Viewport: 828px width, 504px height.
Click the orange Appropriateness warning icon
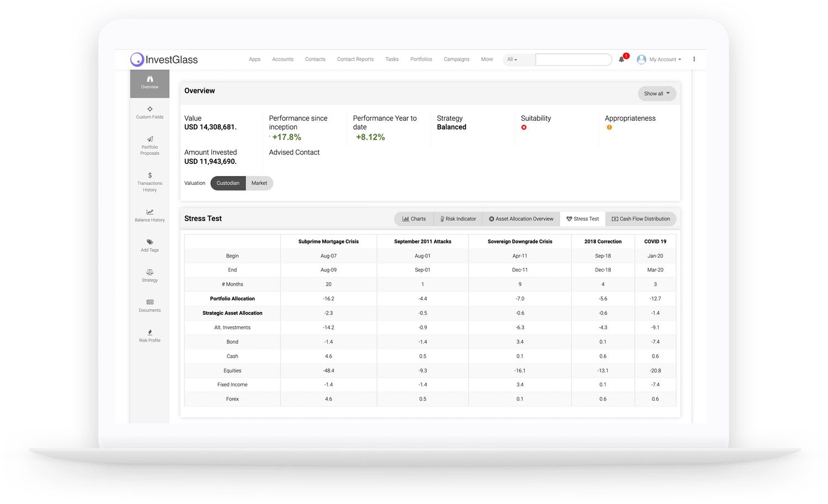(609, 127)
